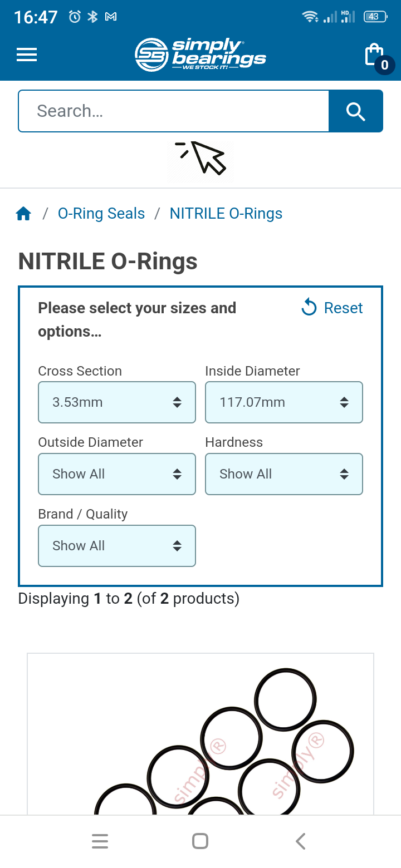Click the magnifying glass search button
The width and height of the screenshot is (401, 868).
[355, 111]
